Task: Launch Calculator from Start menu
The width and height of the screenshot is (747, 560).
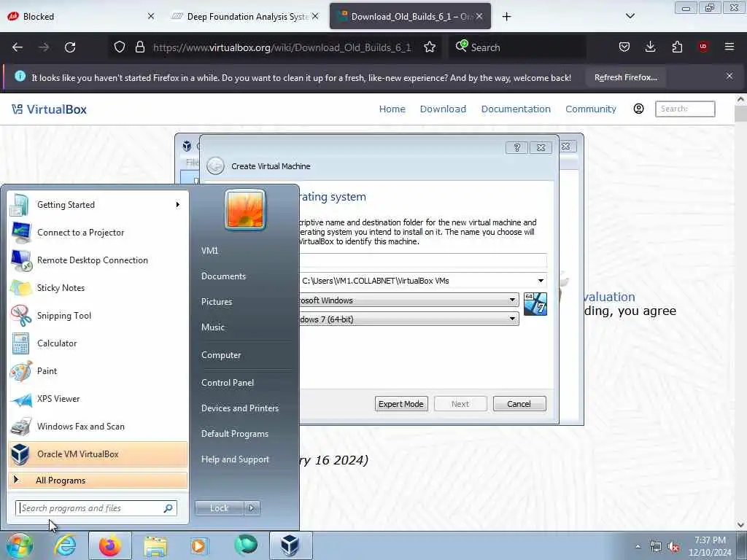Action: (98, 343)
